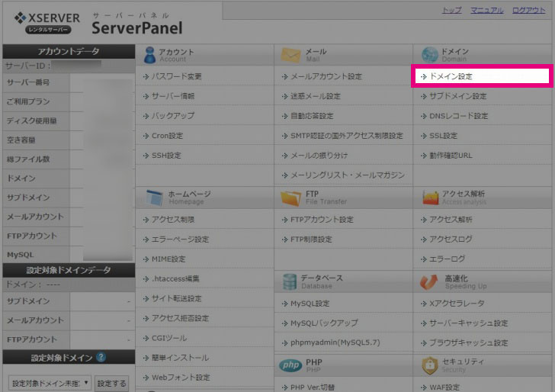
Task: Click the 高速化 speed-up icon
Action: pos(428,281)
